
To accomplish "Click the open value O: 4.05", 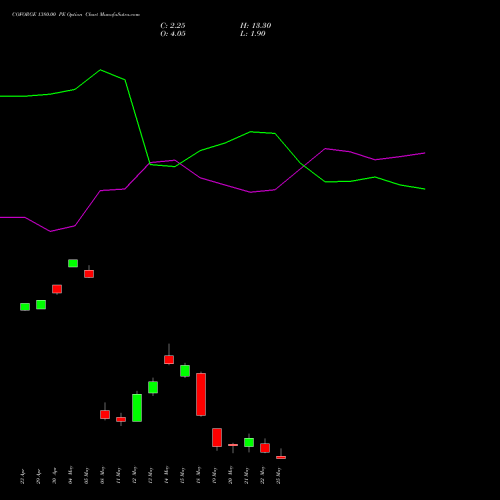I will [173, 34].
